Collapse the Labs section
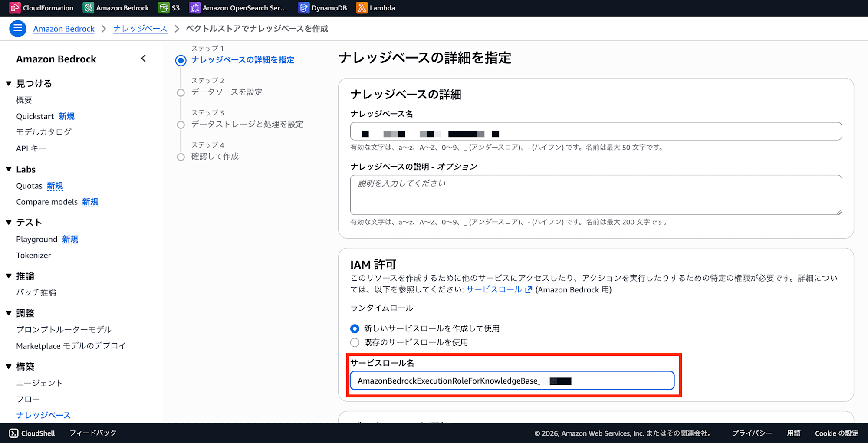 pos(9,169)
